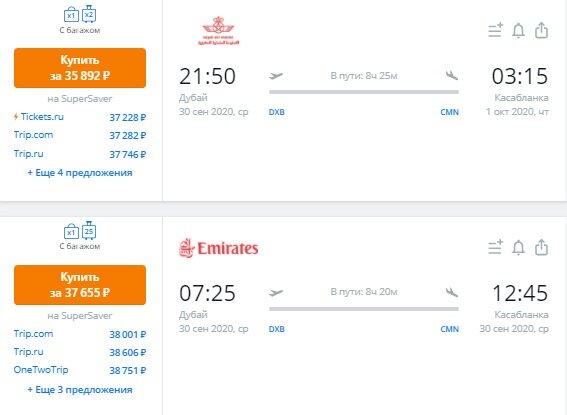Image resolution: width=567 pixels, height=415 pixels.
Task: Click the Emirates airline logo
Action: [219, 248]
